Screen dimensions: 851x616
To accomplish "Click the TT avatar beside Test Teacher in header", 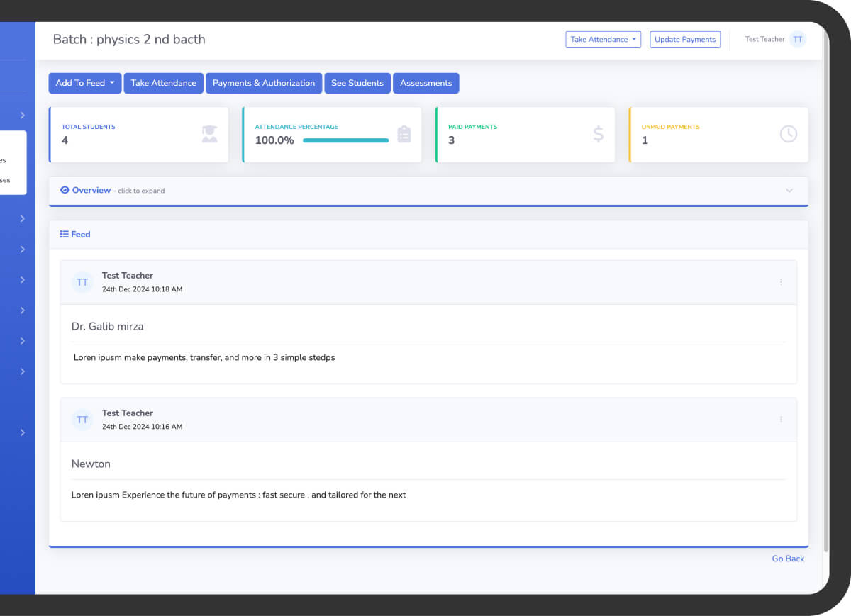I will pyautogui.click(x=798, y=40).
